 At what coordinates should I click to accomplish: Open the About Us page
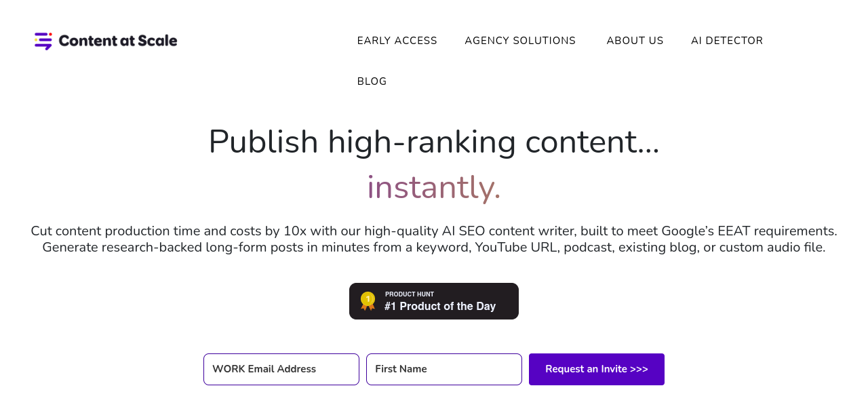(x=635, y=41)
